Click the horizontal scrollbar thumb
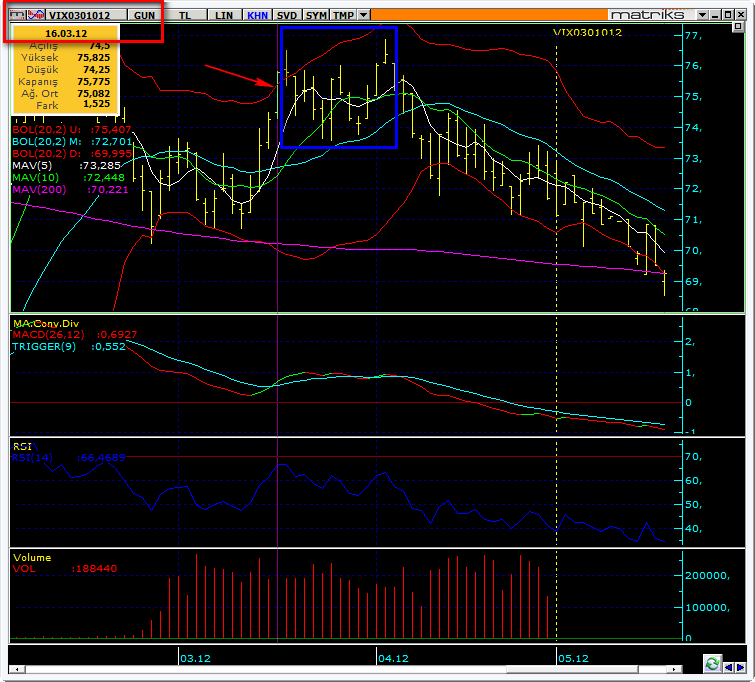Image resolution: width=755 pixels, height=682 pixels. [573, 669]
